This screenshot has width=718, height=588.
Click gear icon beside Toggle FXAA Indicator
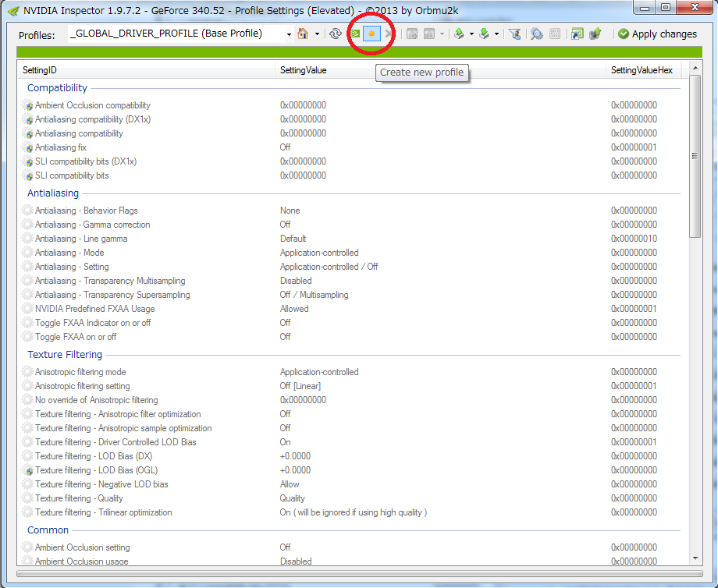point(28,323)
